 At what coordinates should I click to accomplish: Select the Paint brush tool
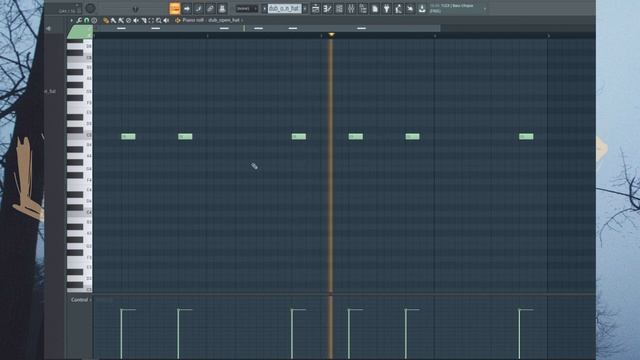[113, 20]
